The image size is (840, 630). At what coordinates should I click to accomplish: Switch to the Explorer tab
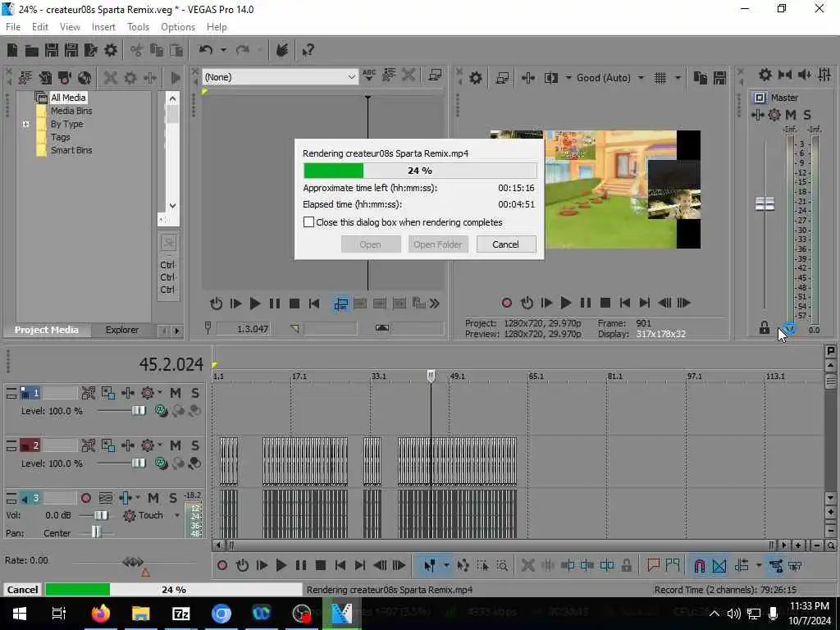(x=121, y=330)
